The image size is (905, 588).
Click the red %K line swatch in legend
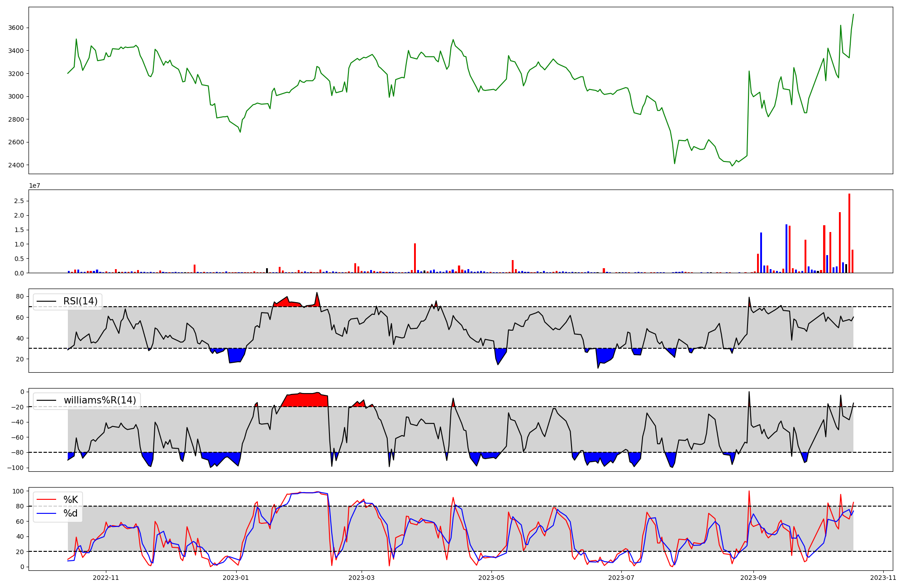coord(47,500)
